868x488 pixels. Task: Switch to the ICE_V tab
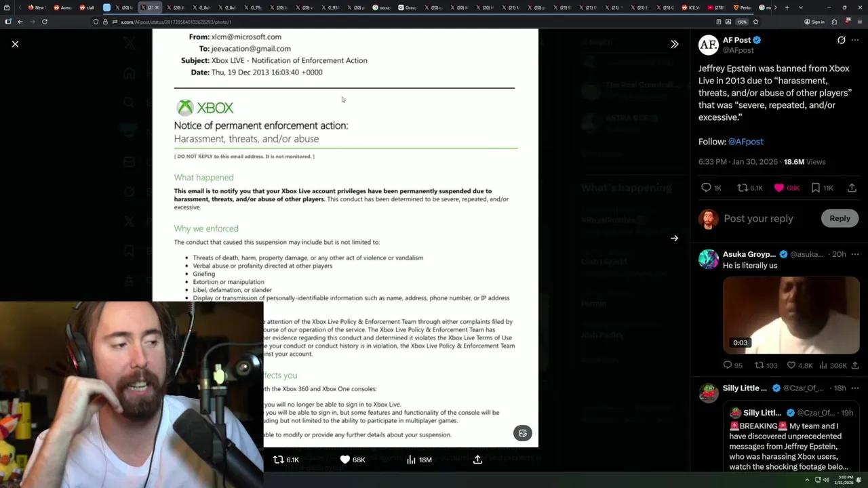691,7
